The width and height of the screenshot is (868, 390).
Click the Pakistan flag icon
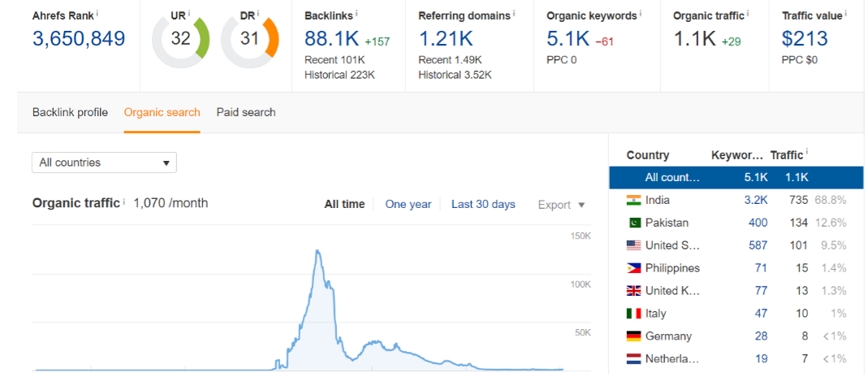[x=633, y=223]
